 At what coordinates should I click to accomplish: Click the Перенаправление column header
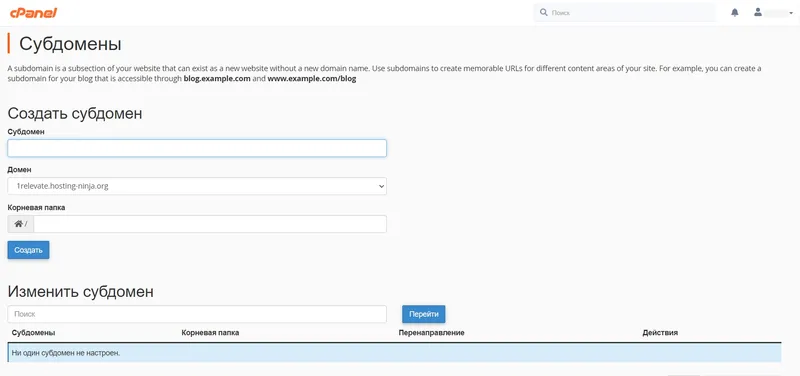click(x=431, y=333)
